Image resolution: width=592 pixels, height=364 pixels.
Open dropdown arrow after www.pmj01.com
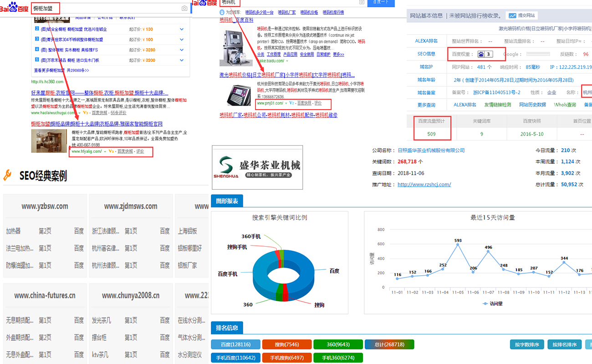click(286, 103)
